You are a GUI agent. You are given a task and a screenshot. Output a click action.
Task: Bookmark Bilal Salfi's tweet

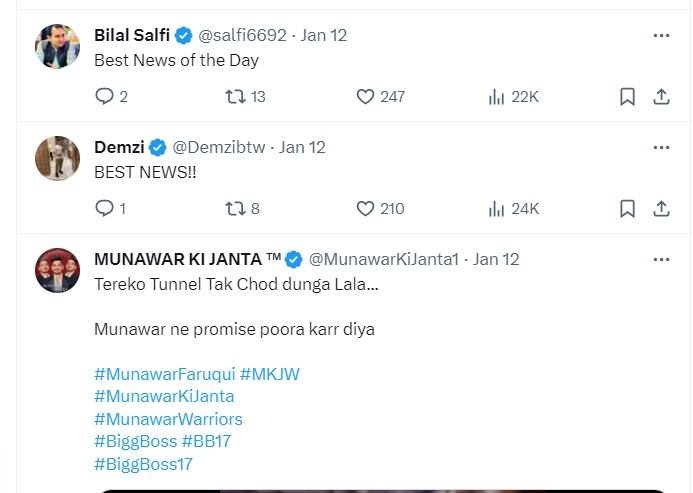[x=627, y=97]
